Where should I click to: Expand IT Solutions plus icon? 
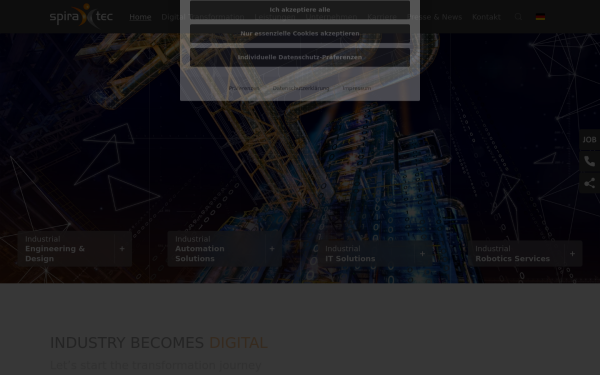(422, 254)
